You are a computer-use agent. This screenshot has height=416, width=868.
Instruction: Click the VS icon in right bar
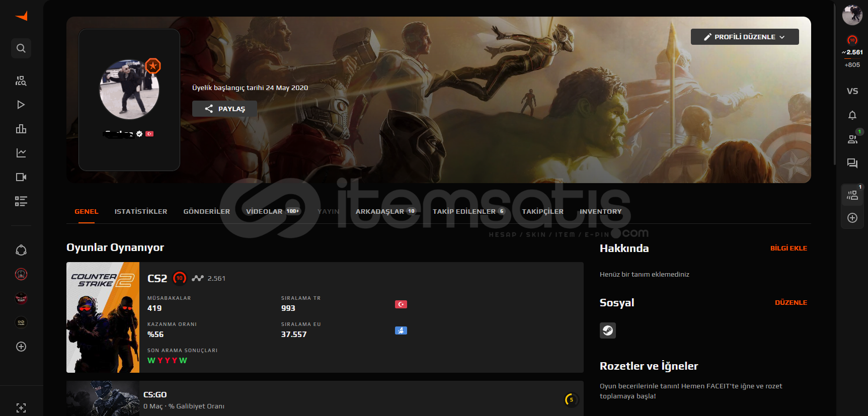(x=852, y=91)
